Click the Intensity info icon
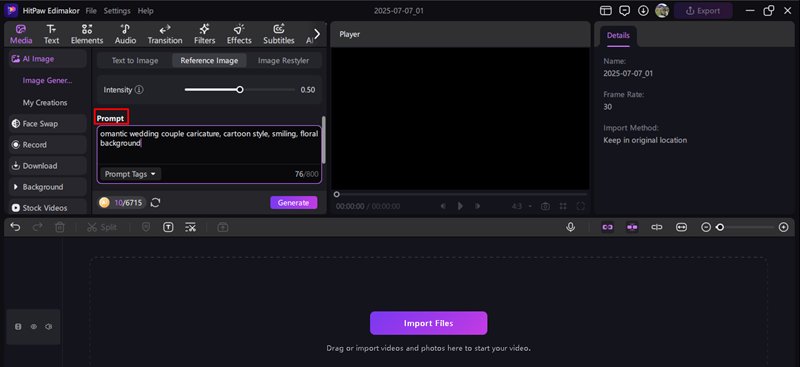 click(x=139, y=90)
